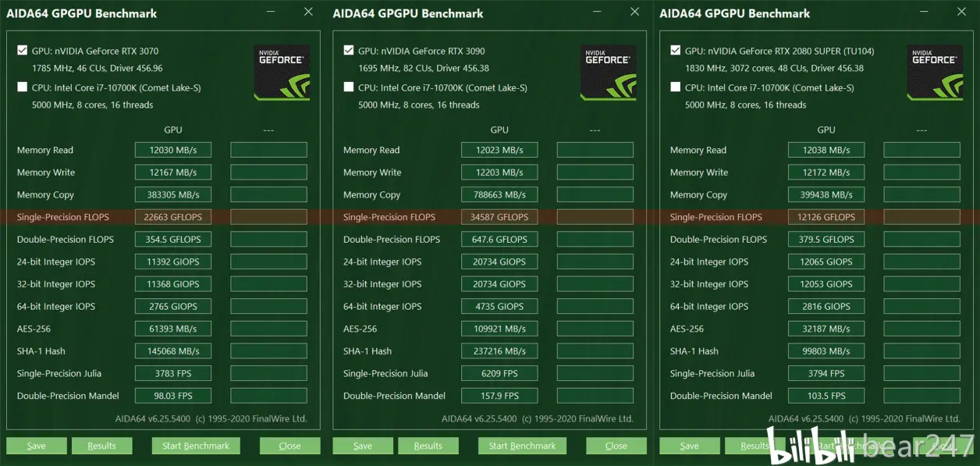
Task: Click the 12203 MB/s Memory Write value
Action: 499,173
